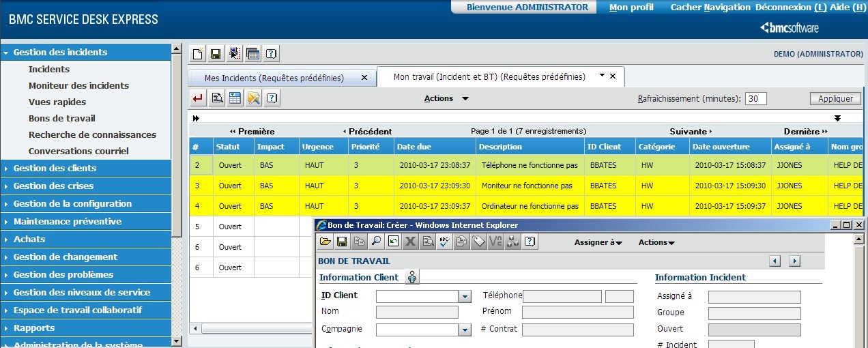Image resolution: width=868 pixels, height=348 pixels.
Task: Open Moniteur des incidents in sidebar
Action: pos(78,85)
